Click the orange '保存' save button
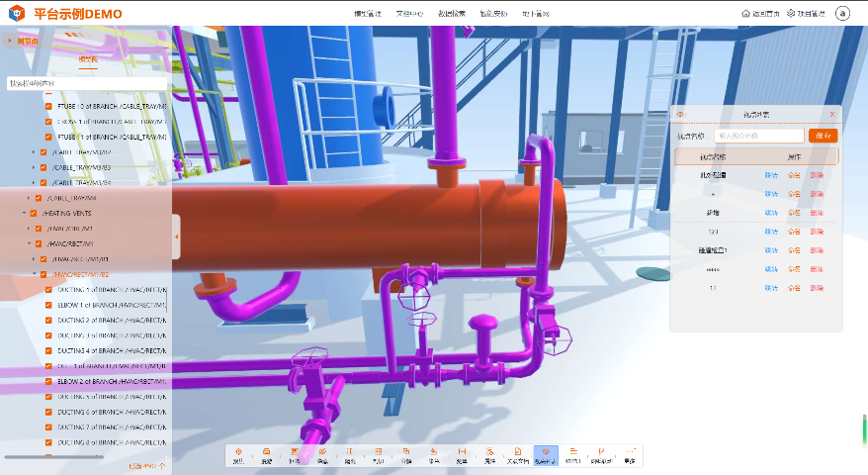This screenshot has width=868, height=475. (823, 136)
